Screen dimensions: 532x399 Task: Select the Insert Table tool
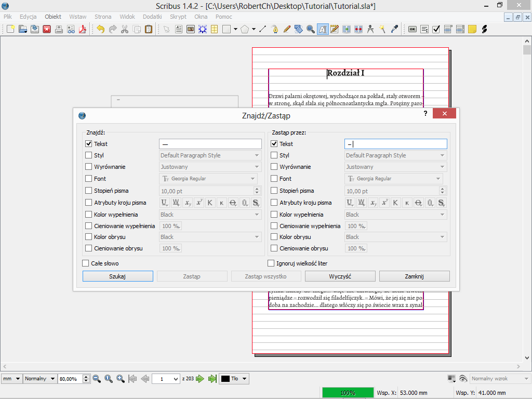tap(214, 29)
